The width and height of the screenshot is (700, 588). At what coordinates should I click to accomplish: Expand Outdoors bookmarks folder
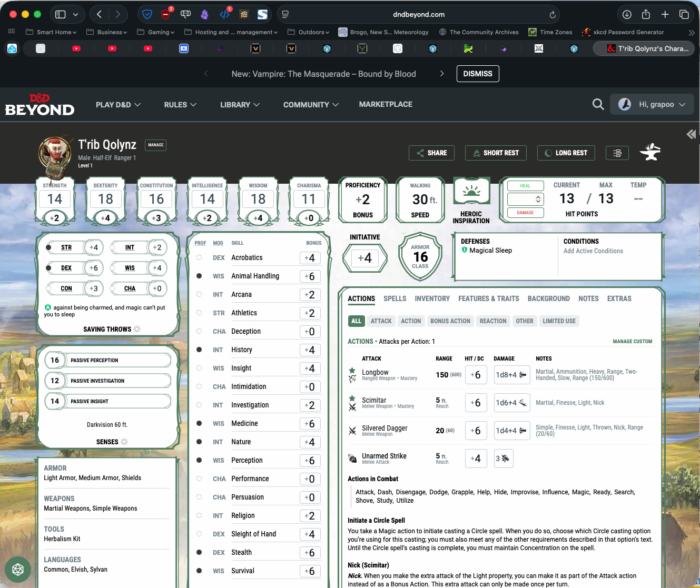pyautogui.click(x=308, y=32)
